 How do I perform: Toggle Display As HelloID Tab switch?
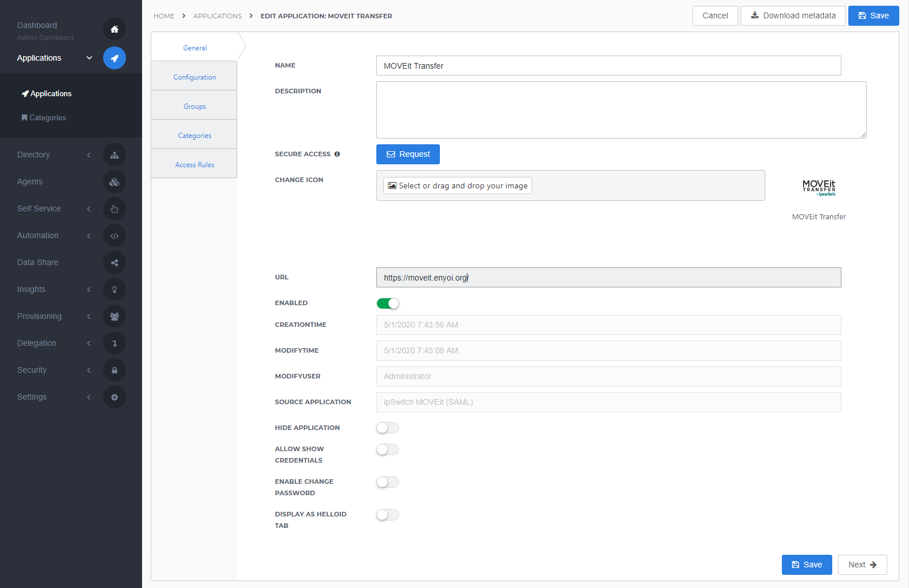point(388,515)
